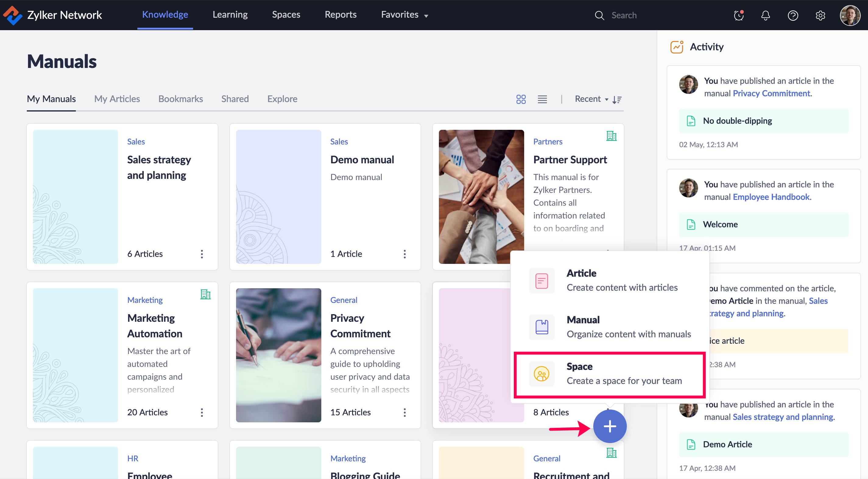Image resolution: width=868 pixels, height=479 pixels.
Task: Switch to list view layout
Action: click(x=542, y=99)
